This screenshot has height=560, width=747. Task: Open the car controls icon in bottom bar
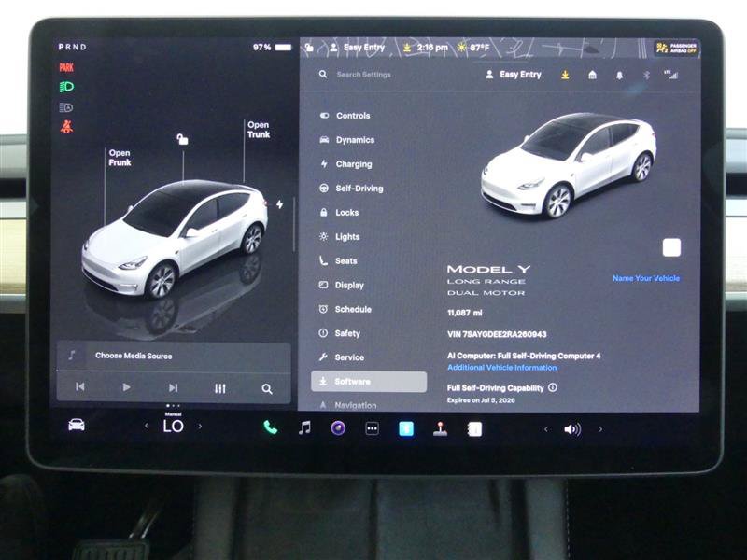coord(77,425)
